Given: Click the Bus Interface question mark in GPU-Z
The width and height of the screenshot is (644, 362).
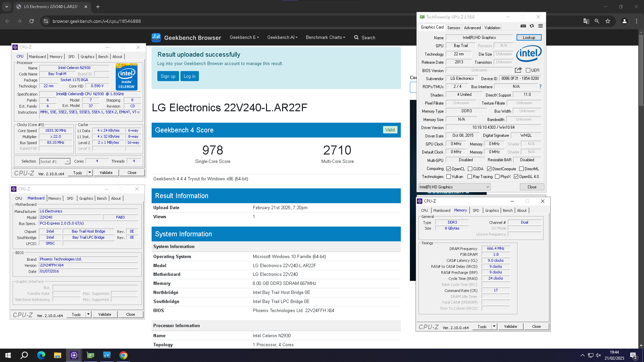Looking at the screenshot, I should (540, 86).
